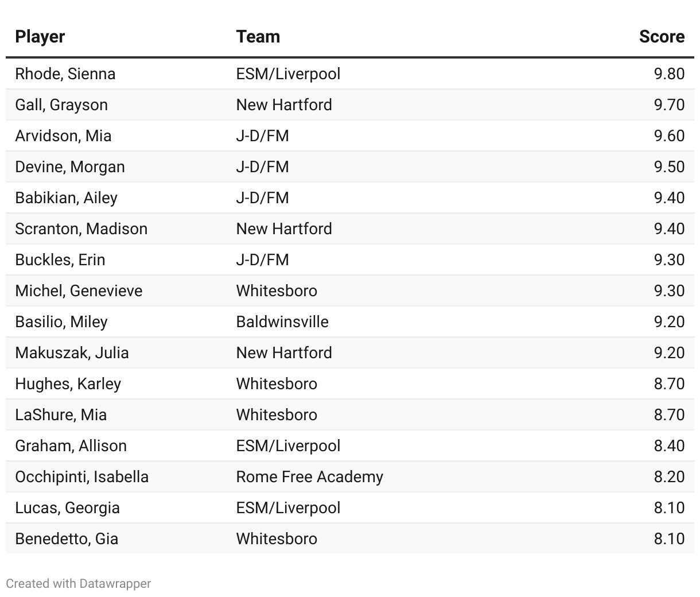The height and width of the screenshot is (597, 700).
Task: Click Whitesboro team beside Michel, Genevieve
Action: pyautogui.click(x=277, y=291)
